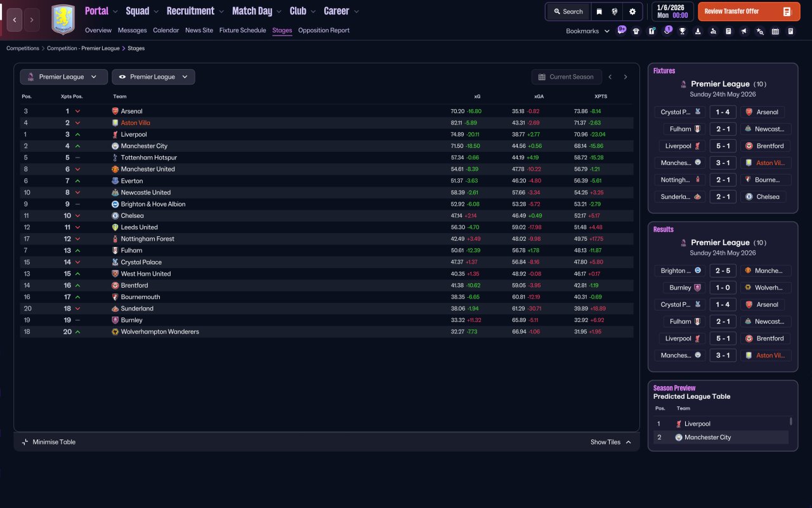Click the shortcut icon with the purple 1 badge
Image resolution: width=812 pixels, height=508 pixels.
pyautogui.click(x=667, y=30)
